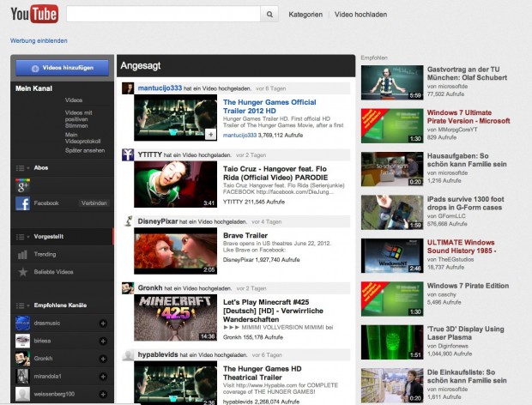The width and height of the screenshot is (532, 405).
Task: Open Später ansehen list
Action: pyautogui.click(x=85, y=150)
